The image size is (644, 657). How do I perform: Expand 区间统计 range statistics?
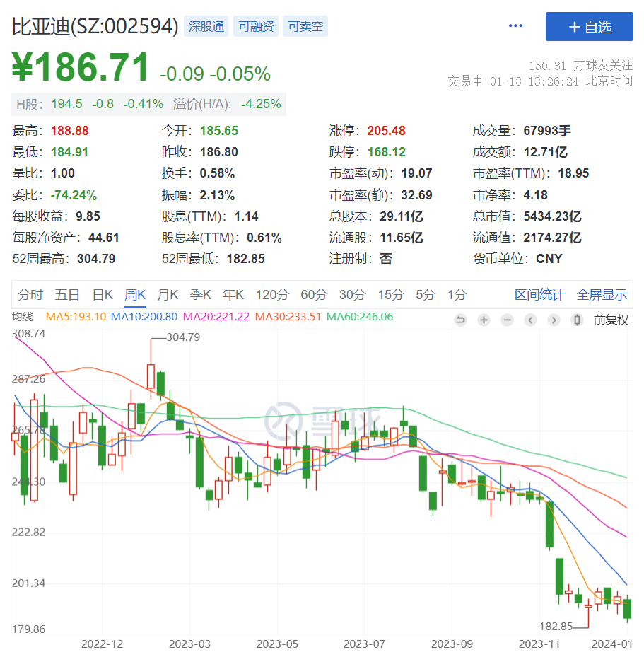coord(540,294)
